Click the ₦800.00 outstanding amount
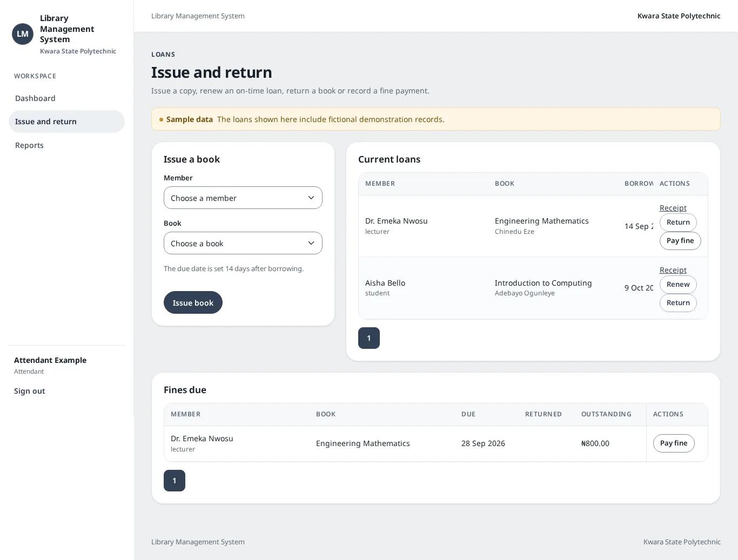Image resolution: width=738 pixels, height=560 pixels. (595, 443)
